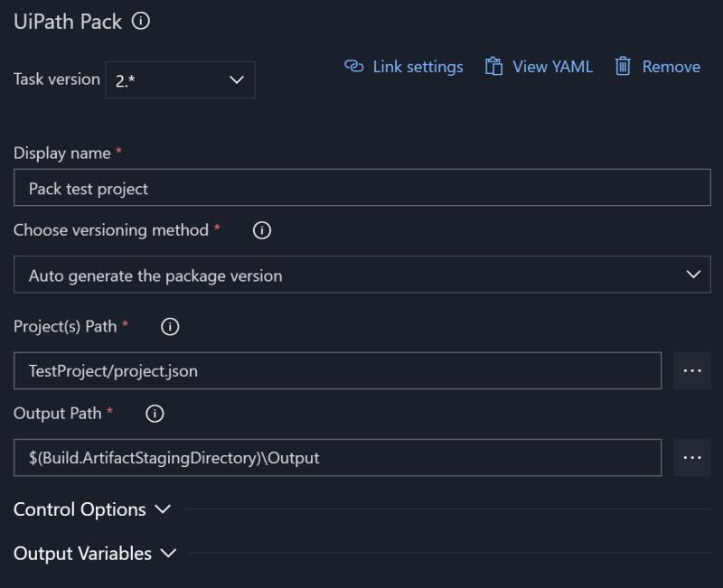Select the Display name text field

(x=361, y=188)
